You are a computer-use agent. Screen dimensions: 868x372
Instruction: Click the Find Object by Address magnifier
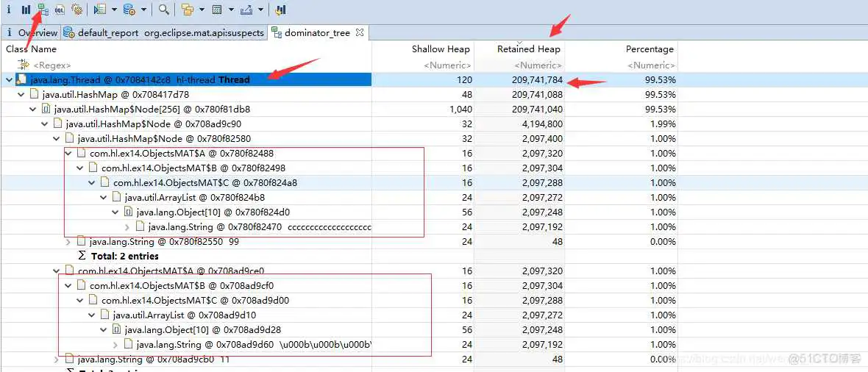point(163,10)
